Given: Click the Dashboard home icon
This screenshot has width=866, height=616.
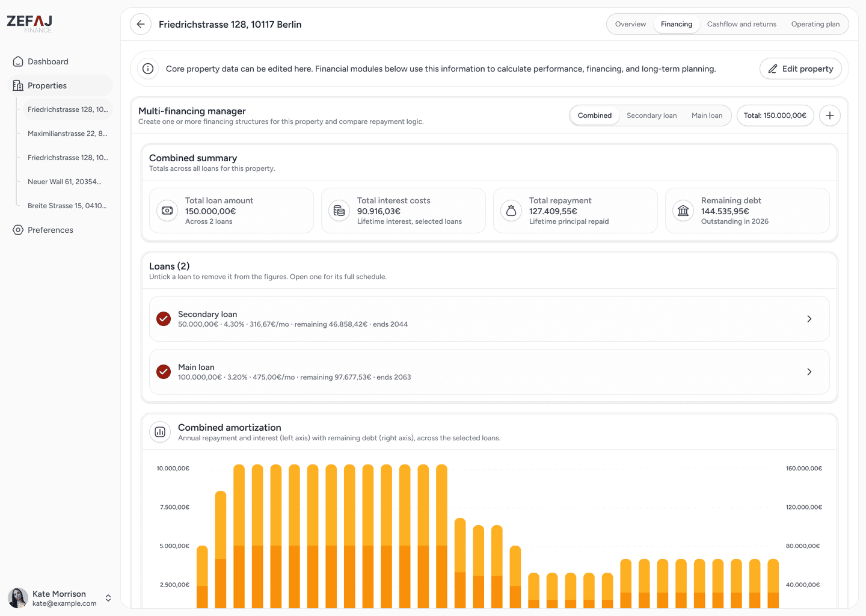Looking at the screenshot, I should (x=18, y=61).
